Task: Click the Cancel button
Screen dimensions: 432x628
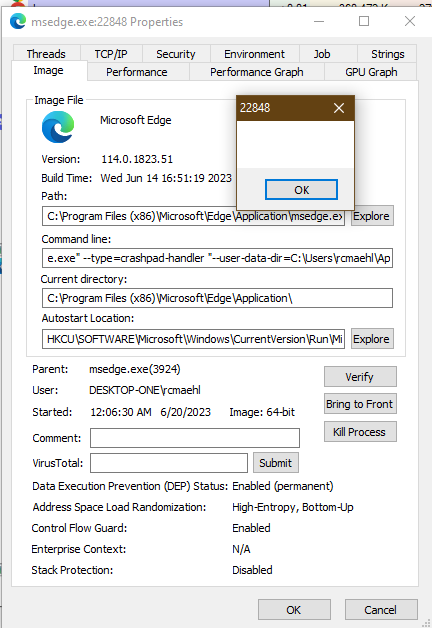Action: (381, 610)
